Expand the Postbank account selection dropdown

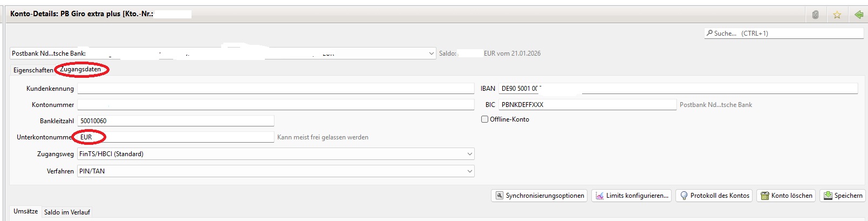click(431, 53)
